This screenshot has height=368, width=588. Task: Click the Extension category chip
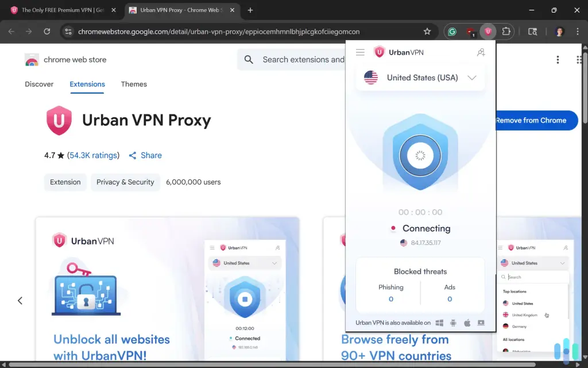(65, 182)
